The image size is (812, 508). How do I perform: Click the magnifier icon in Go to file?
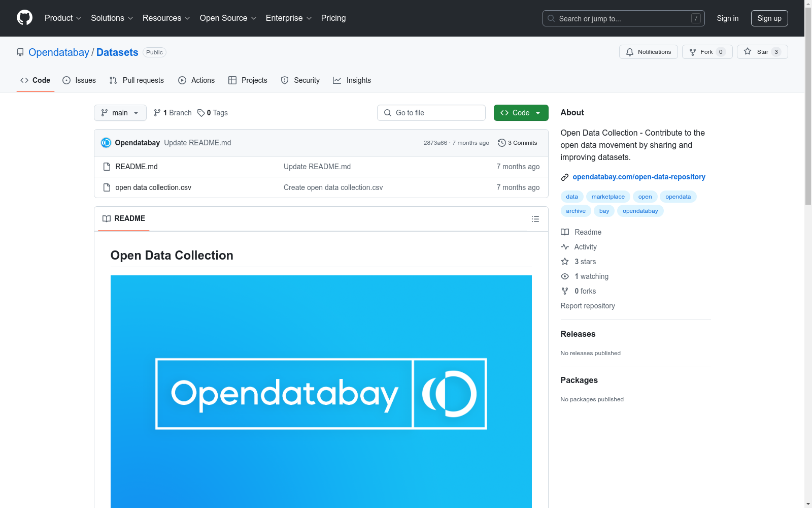(388, 113)
